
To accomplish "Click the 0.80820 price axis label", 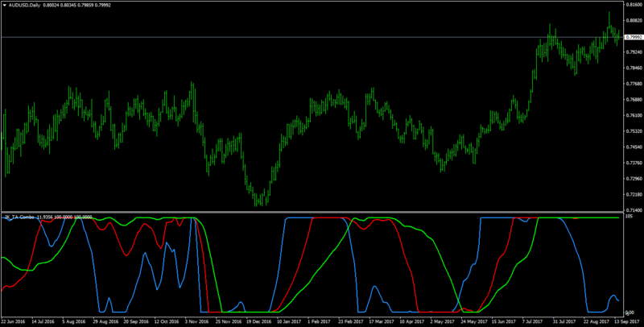I will 634,20.
